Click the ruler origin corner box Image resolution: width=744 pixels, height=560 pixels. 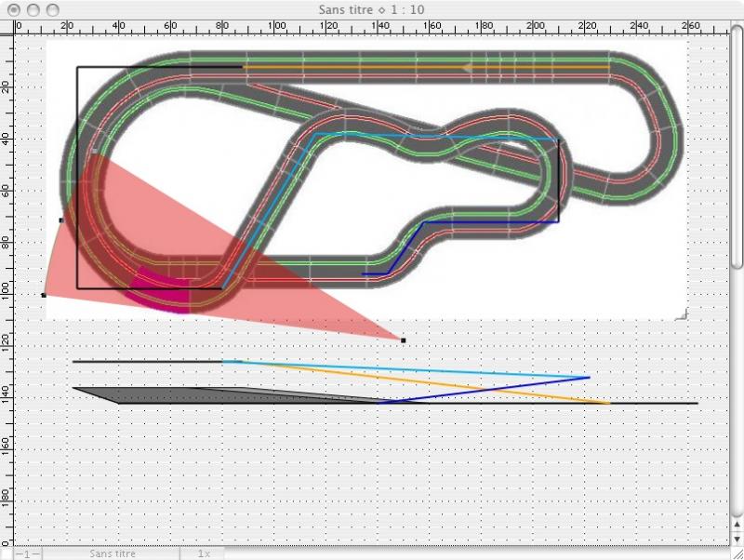tap(7, 25)
